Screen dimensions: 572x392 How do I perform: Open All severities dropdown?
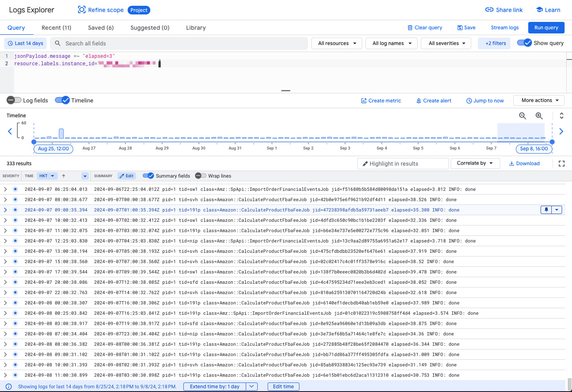446,43
